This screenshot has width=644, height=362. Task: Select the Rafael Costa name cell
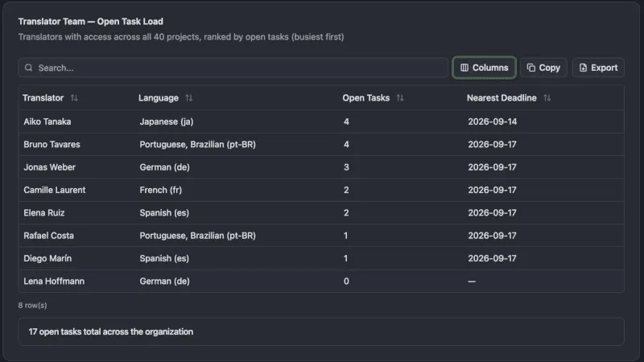tap(48, 236)
